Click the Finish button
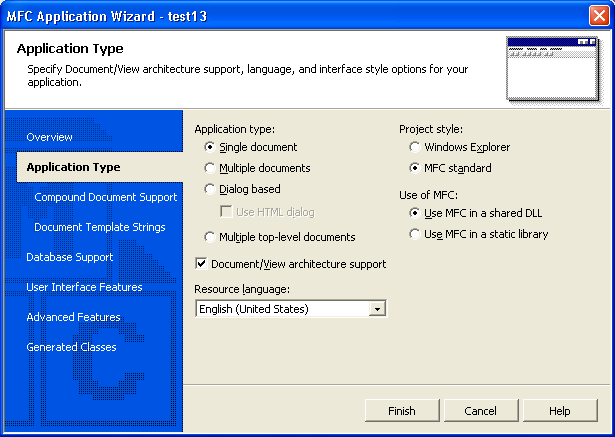This screenshot has width=615, height=437. point(402,411)
